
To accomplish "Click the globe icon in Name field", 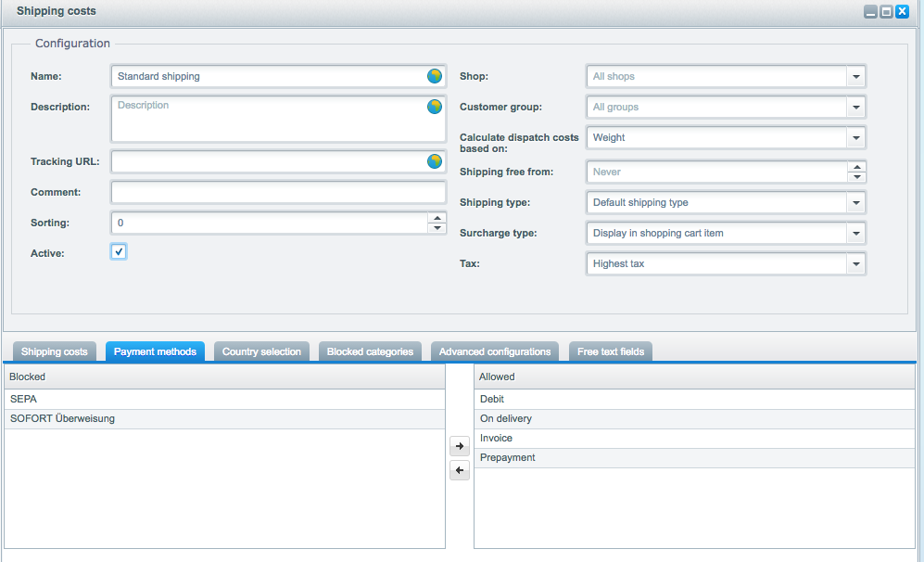I will pyautogui.click(x=434, y=76).
